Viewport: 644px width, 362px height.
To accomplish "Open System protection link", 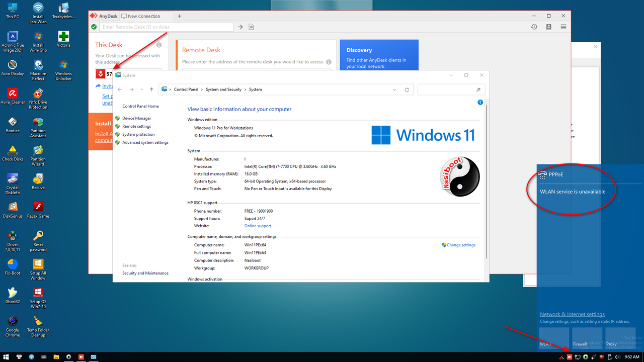I will (138, 134).
